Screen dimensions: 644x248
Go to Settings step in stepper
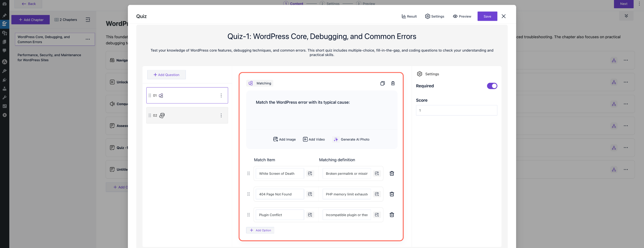coord(330,4)
